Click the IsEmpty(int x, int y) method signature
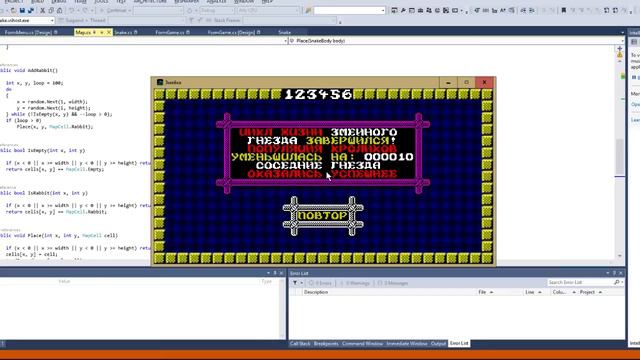The image size is (640, 360). (x=56, y=151)
